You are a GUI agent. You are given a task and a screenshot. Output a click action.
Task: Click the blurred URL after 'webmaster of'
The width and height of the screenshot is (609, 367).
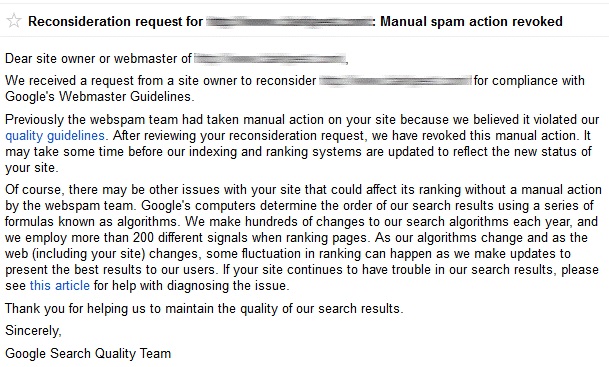click(270, 59)
